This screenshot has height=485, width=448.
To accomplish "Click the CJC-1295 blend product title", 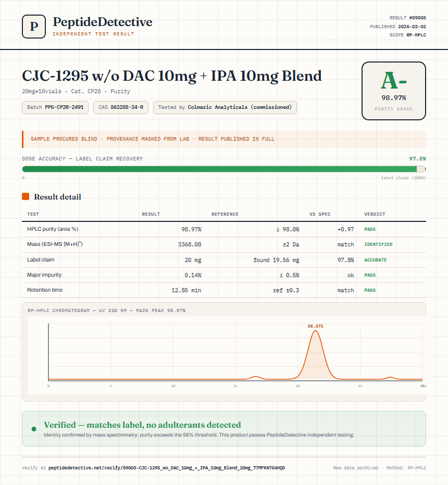I will (x=172, y=76).
